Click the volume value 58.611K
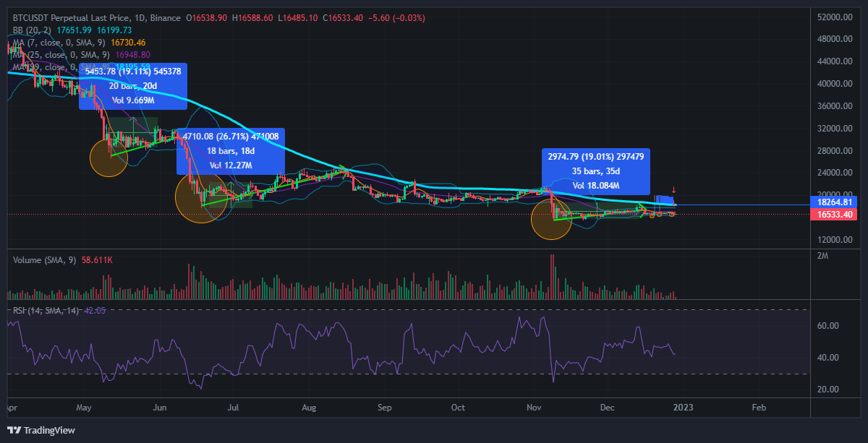Viewport: 868px width, 443px height. (98, 259)
